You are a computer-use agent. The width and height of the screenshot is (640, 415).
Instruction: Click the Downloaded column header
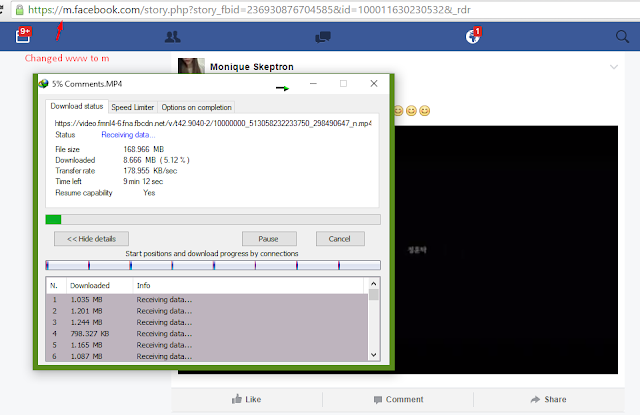[100, 286]
